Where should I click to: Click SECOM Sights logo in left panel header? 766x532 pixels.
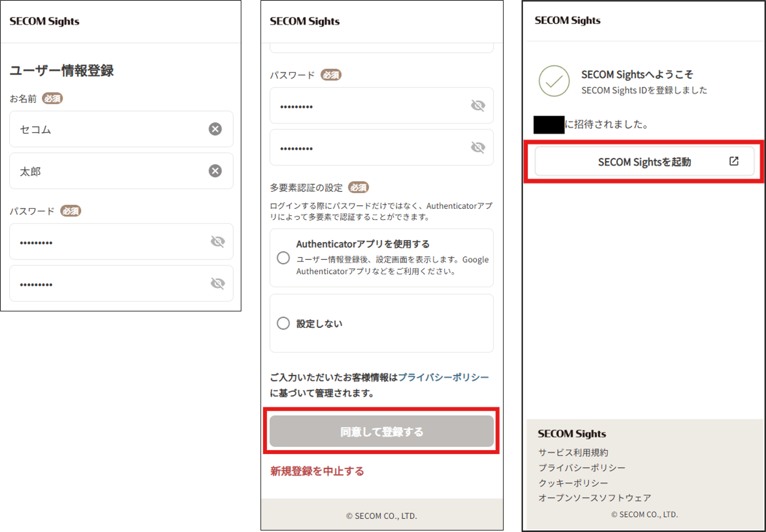coord(44,21)
